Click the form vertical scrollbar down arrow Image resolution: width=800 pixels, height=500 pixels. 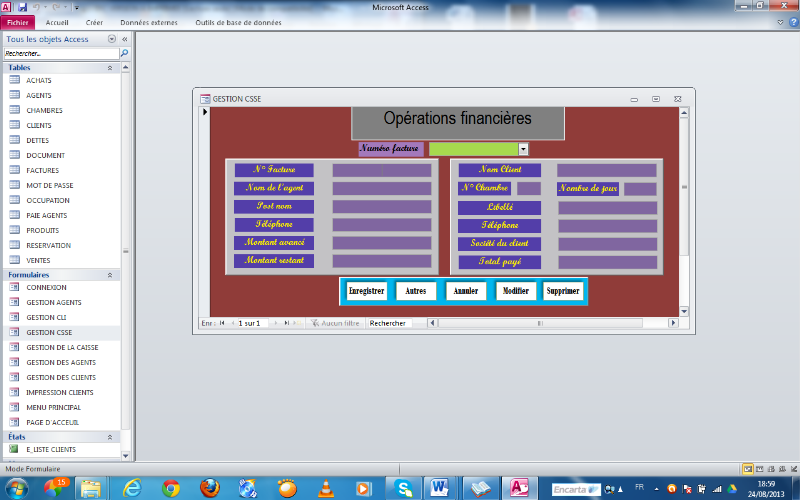684,311
